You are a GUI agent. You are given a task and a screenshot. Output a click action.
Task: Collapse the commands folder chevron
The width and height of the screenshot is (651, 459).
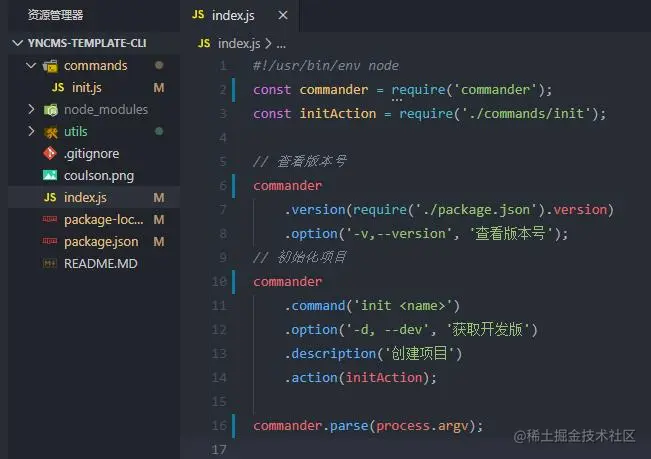pyautogui.click(x=31, y=66)
